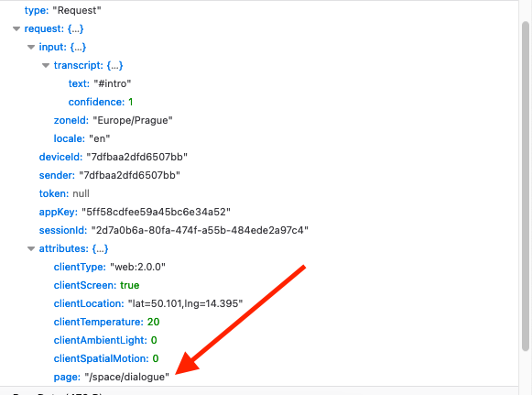Viewport: 532px width, 395px height.
Task: Click the token null entry
Action: pyautogui.click(x=64, y=193)
